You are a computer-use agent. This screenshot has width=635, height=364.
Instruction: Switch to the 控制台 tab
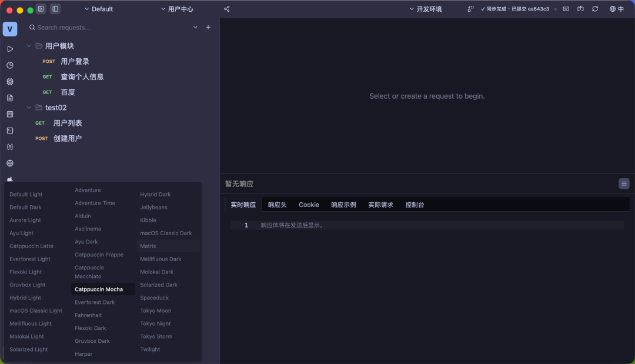click(x=415, y=205)
